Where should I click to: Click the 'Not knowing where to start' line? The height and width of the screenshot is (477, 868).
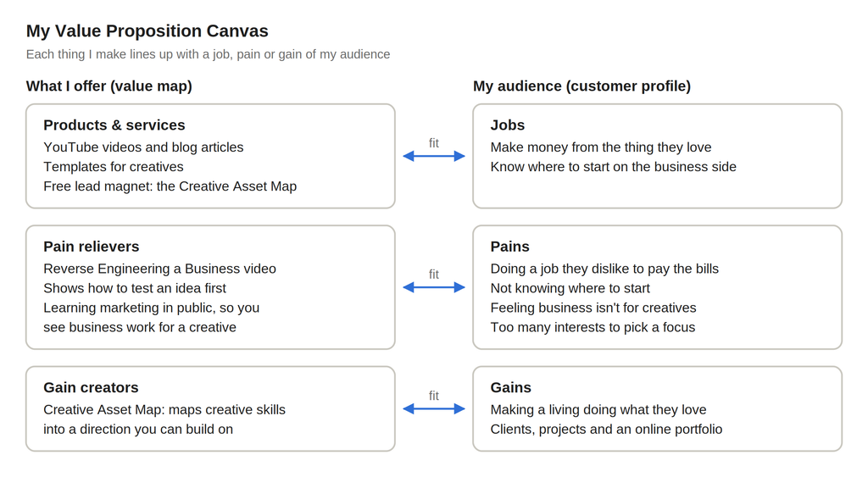570,288
